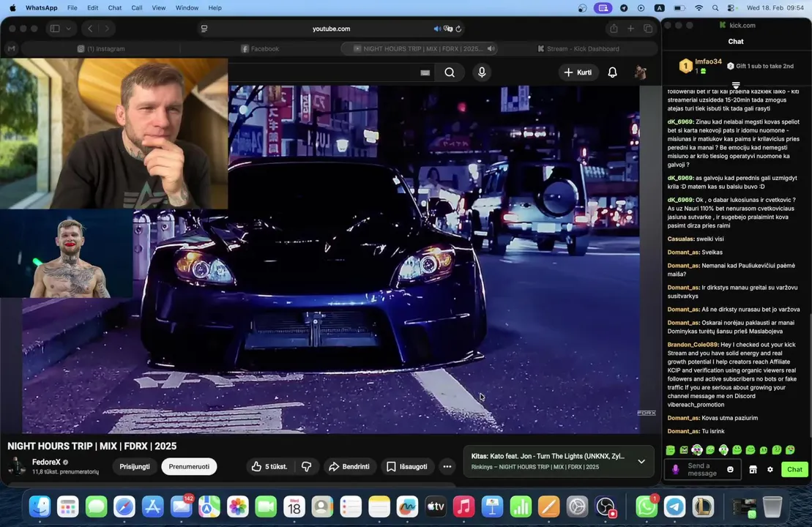This screenshot has width=812, height=527.
Task: Switch to Stream - Kick Dashboard tab
Action: click(578, 48)
